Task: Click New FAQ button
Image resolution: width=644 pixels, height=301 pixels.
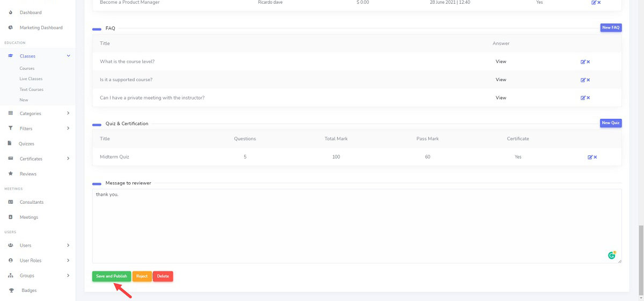Action: 611,27
